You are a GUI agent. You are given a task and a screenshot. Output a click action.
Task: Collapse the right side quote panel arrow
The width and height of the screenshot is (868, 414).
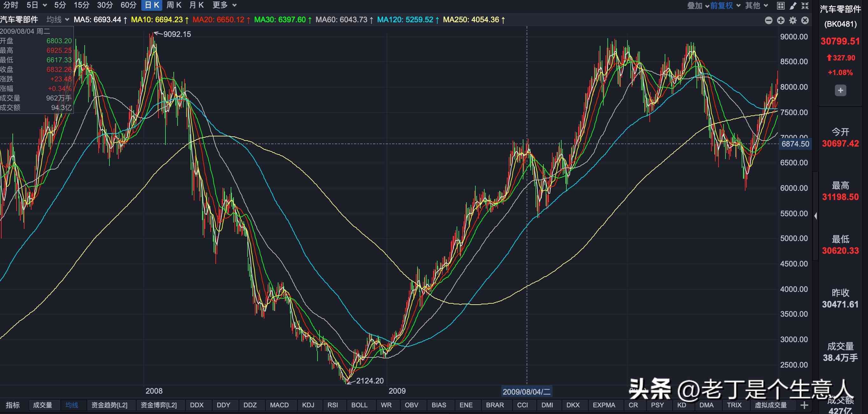click(815, 216)
